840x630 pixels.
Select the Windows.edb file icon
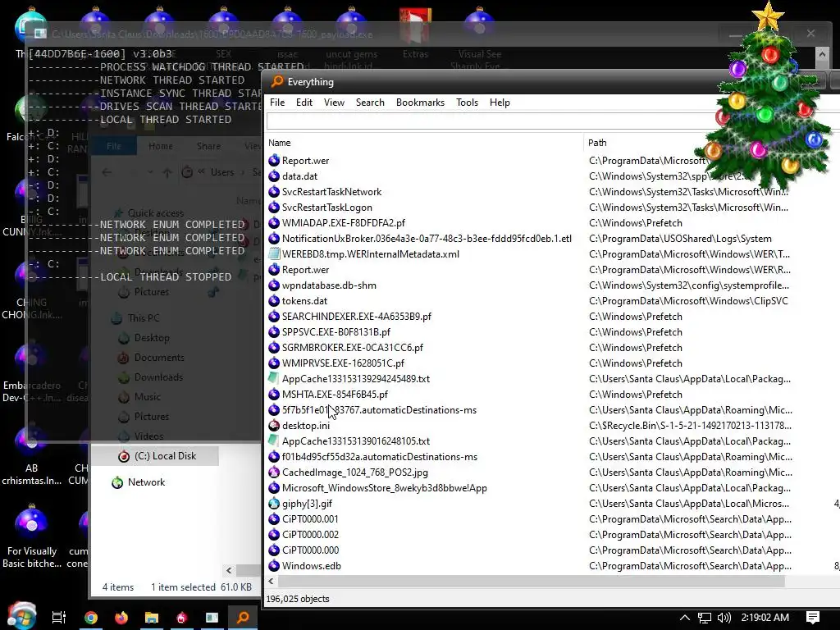(x=274, y=566)
